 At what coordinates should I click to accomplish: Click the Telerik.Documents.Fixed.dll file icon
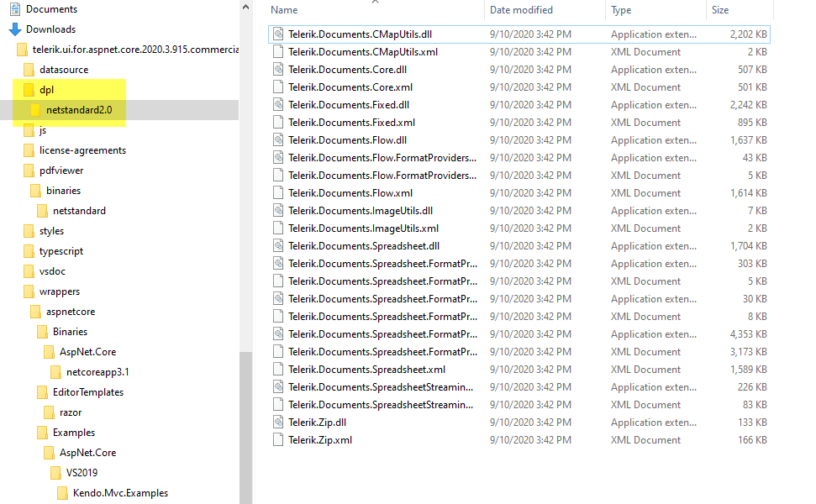coord(278,105)
